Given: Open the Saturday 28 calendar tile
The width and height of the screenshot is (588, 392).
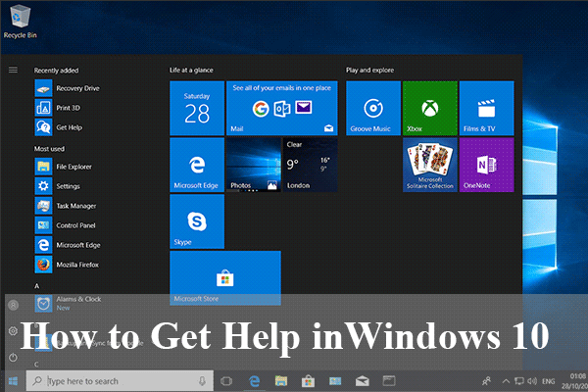Looking at the screenshot, I should tap(197, 108).
